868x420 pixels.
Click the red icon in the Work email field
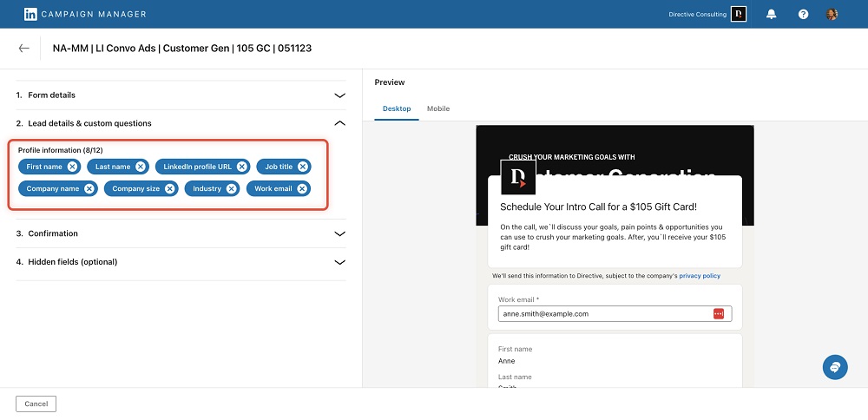[x=718, y=313]
